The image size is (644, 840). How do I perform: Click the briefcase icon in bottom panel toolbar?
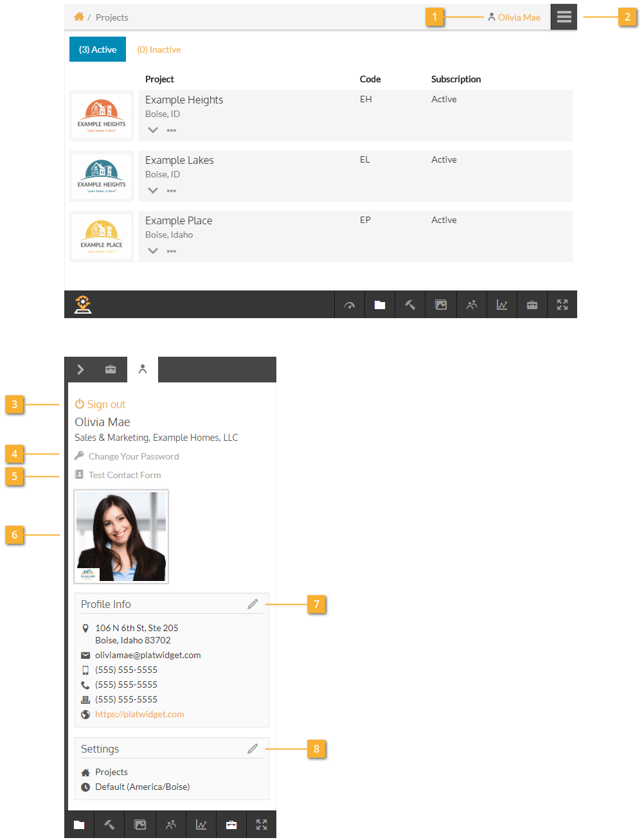tap(231, 825)
